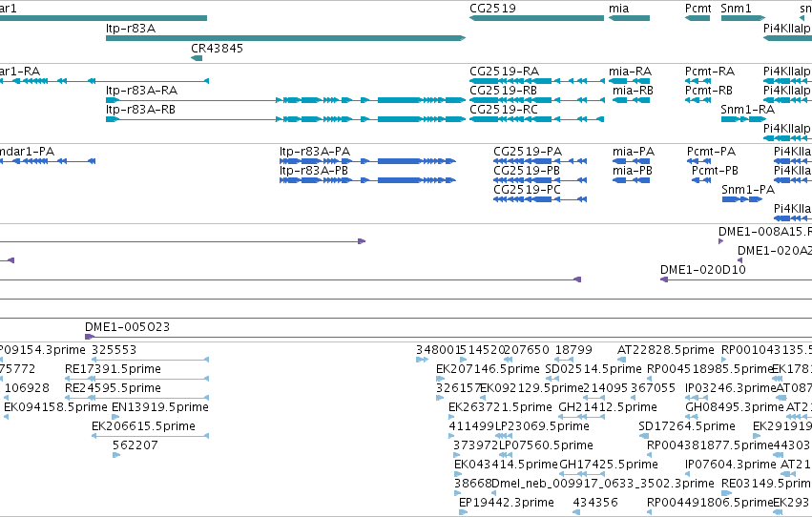Screen dimensions: 812x517
Task: Select the DME1-020D10 feature
Action: [x=736, y=280]
